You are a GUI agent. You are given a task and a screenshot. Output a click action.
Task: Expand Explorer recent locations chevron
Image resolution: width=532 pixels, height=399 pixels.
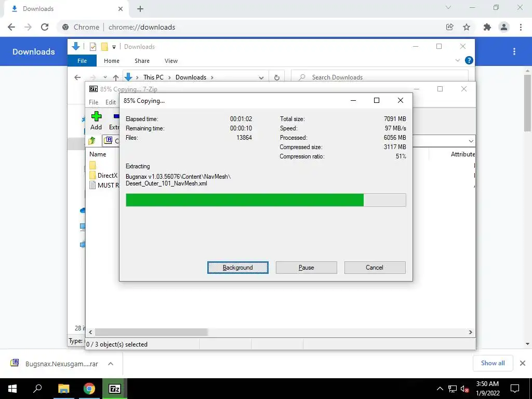[105, 77]
